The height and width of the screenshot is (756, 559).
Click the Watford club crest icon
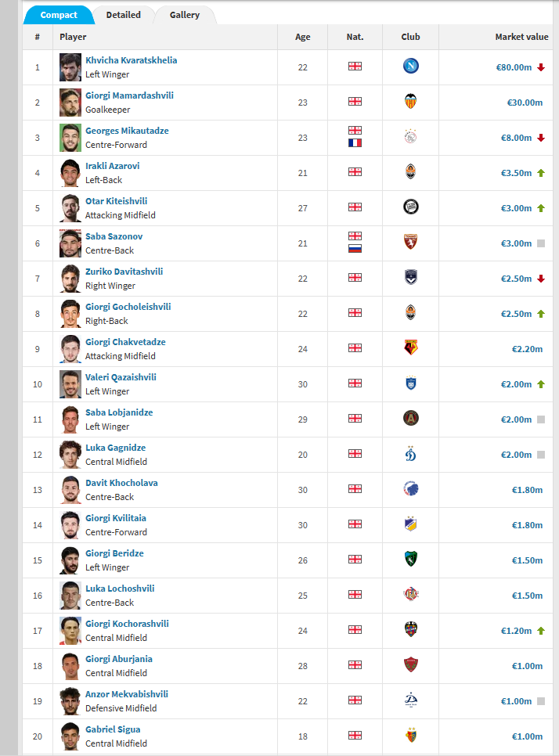(x=410, y=349)
